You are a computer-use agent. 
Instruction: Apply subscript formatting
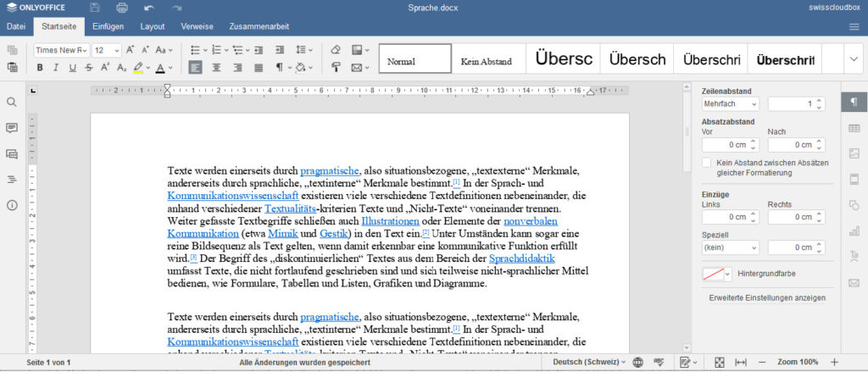tap(122, 68)
